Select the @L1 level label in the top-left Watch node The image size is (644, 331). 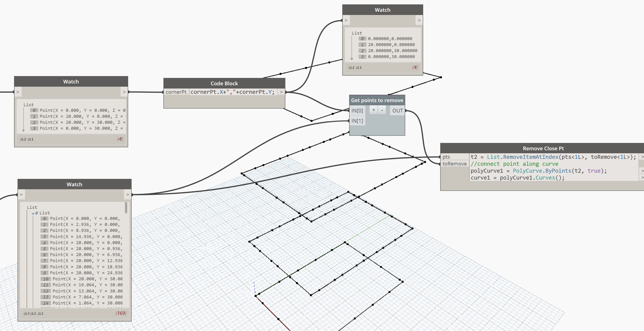tap(30, 139)
